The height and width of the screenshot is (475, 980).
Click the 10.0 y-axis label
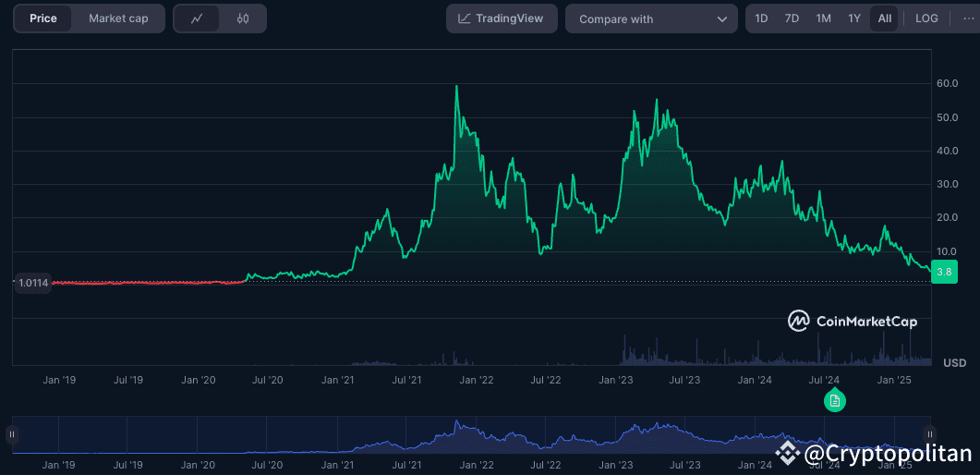tap(947, 251)
